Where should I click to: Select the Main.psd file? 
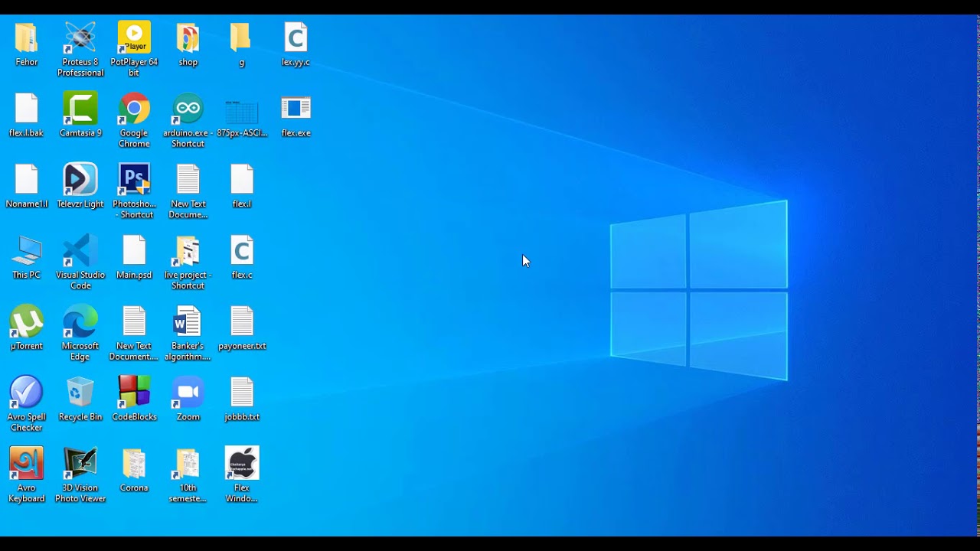[134, 251]
